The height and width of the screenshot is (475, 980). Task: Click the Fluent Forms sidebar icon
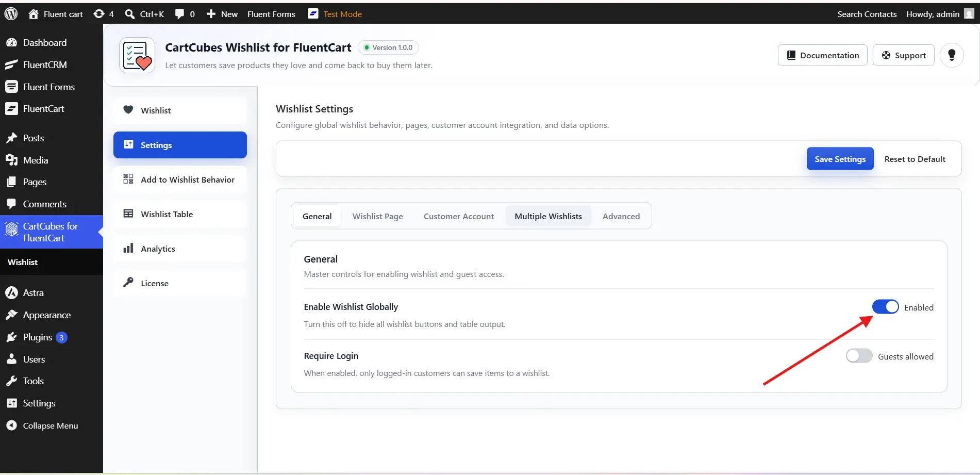click(x=11, y=87)
